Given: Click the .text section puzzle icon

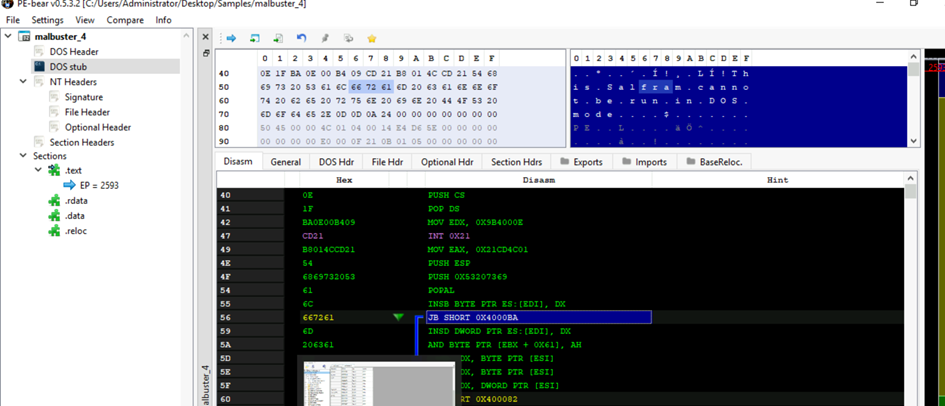Looking at the screenshot, I should click(55, 170).
